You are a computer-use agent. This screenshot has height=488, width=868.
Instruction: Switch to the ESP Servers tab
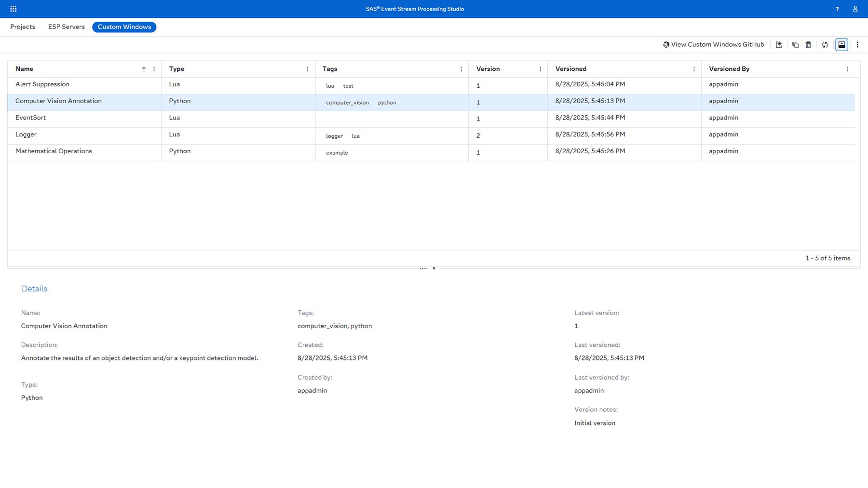(66, 26)
